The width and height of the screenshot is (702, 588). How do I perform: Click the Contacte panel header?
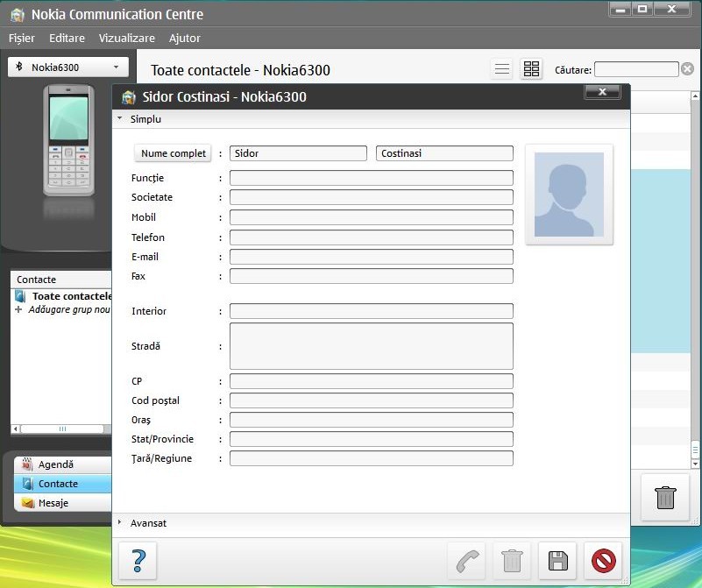coord(60,280)
